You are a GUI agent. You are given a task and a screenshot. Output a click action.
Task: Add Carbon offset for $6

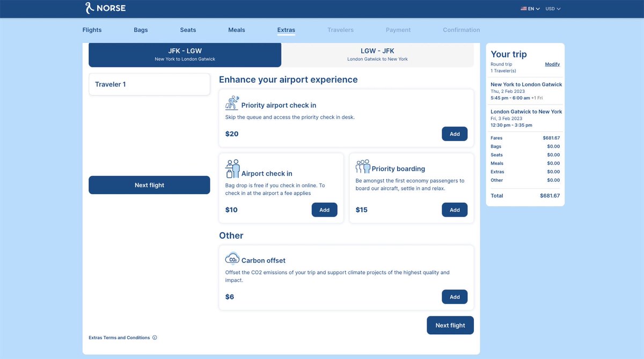[x=455, y=297]
